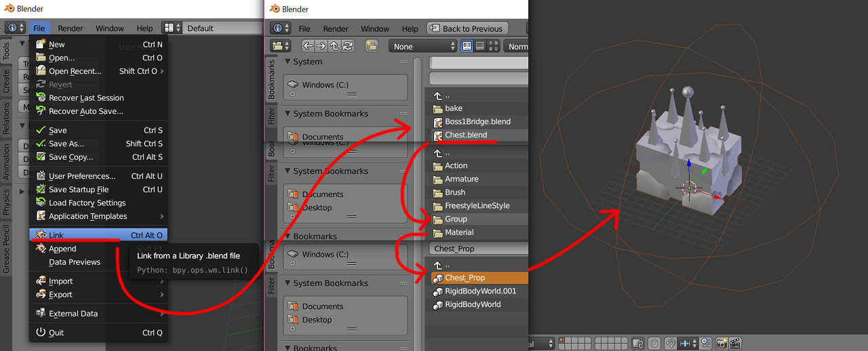
Task: Switch to the Animation tab
Action: pos(7,161)
